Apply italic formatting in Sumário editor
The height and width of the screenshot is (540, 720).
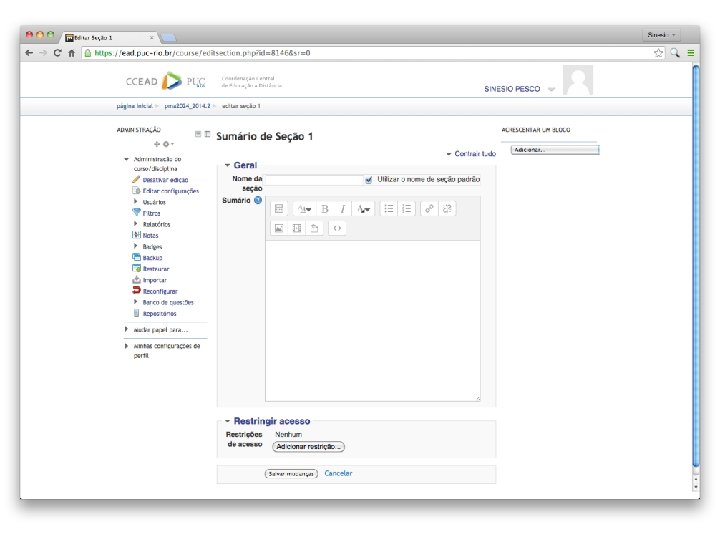coord(343,209)
